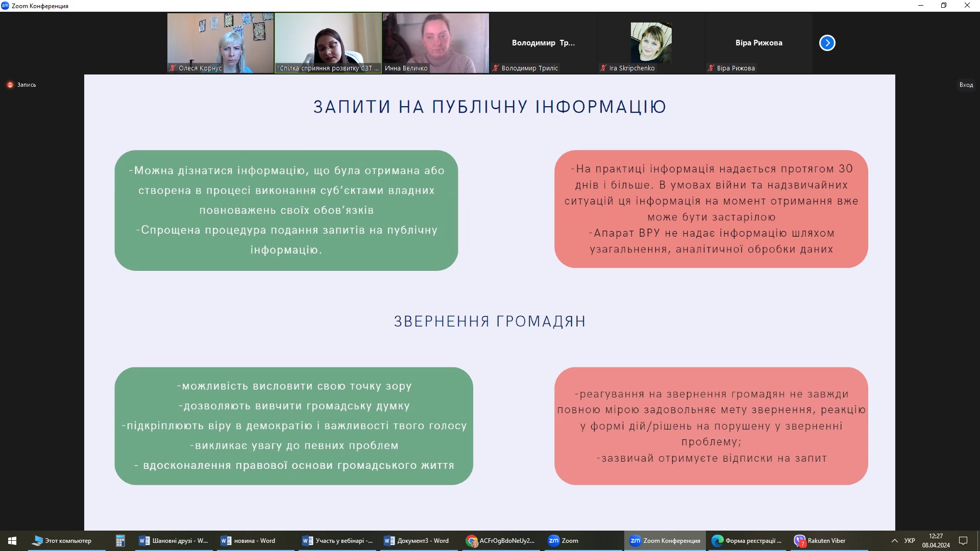The image size is (980, 551).
Task: Select the Віра Рижова participant tile
Action: (x=758, y=43)
